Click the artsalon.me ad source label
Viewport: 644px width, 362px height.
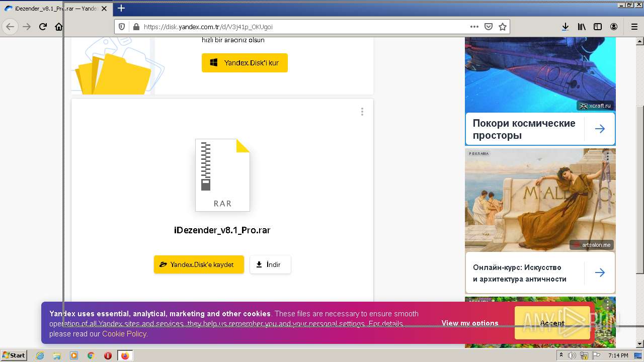592,245
